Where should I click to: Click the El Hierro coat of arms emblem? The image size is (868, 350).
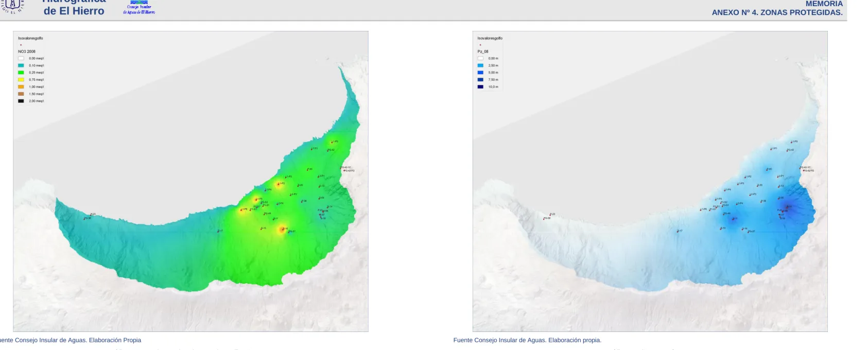click(12, 6)
